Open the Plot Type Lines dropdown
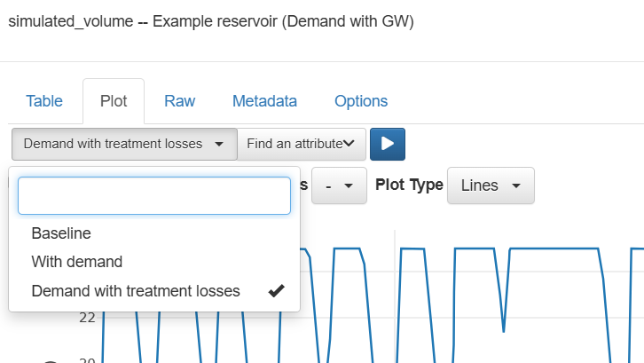Image resolution: width=644 pixels, height=363 pixels. (x=491, y=185)
